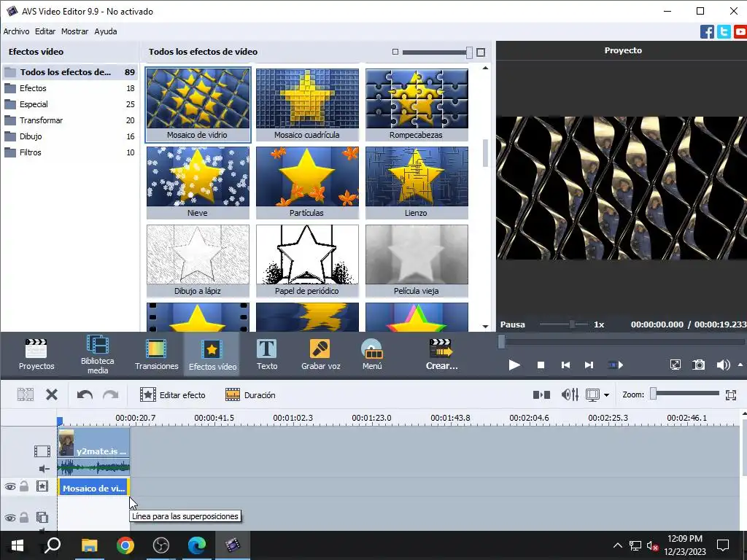Toggle visibility of overlay track eye
Screen dimensions: 747x560
10,518
